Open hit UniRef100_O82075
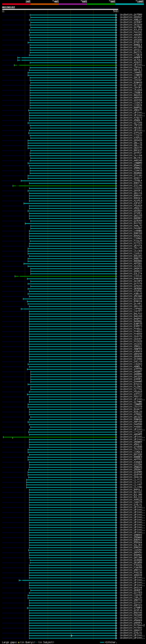This screenshot has height=644, width=146. [x=131, y=148]
